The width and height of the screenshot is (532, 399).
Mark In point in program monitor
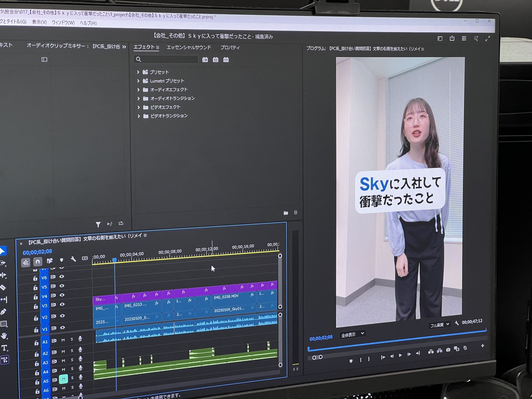click(360, 360)
